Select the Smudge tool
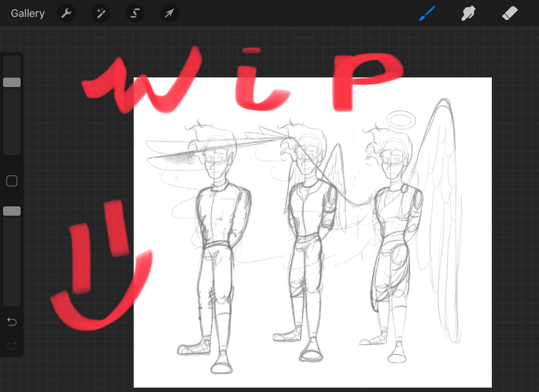The image size is (539, 392). tap(468, 13)
